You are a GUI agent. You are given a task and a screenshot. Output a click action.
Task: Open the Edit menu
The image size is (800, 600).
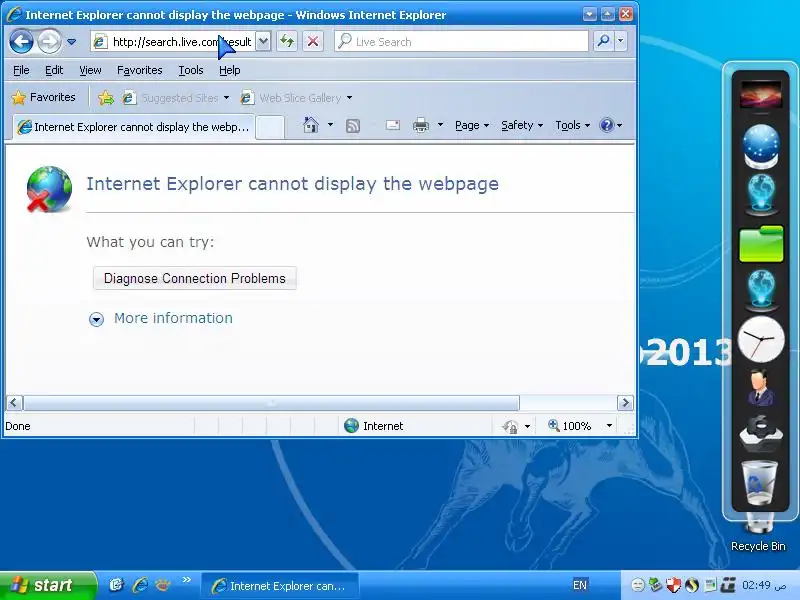[54, 70]
